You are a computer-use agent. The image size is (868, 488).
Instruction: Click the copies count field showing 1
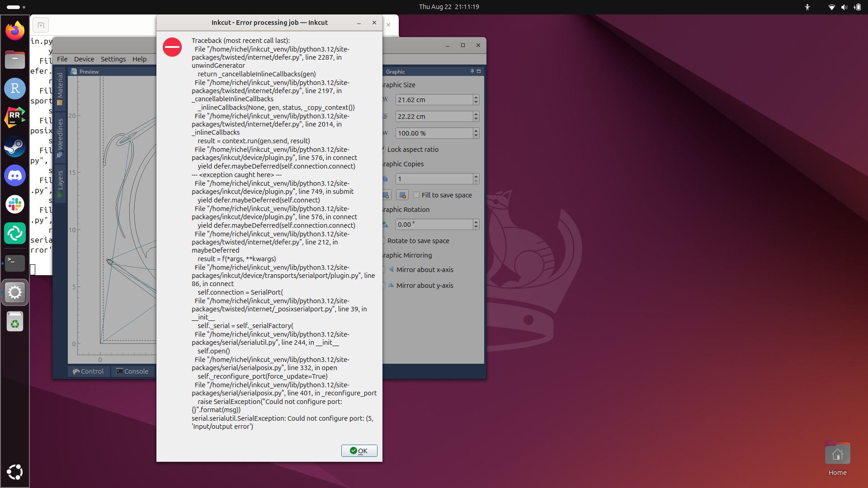[x=434, y=178]
